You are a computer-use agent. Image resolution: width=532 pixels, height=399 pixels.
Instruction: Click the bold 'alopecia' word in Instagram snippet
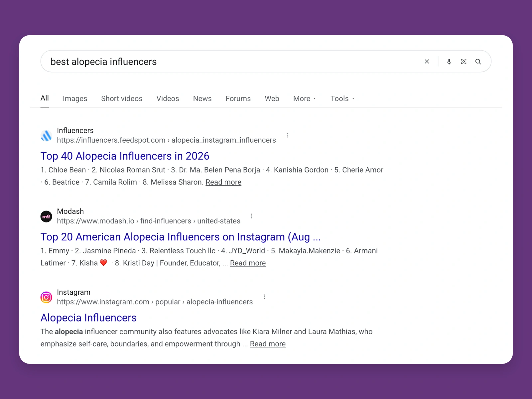(69, 332)
